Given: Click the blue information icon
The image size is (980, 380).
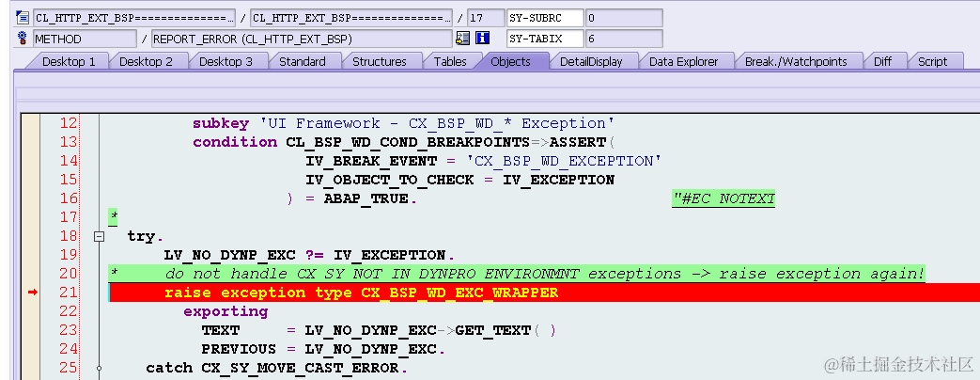Looking at the screenshot, I should click(482, 39).
